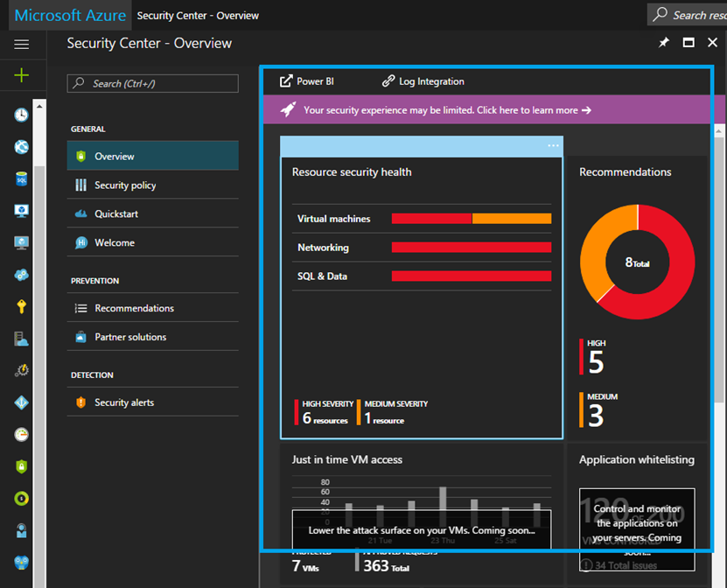Click the Application whitelisting tile
This screenshot has width=727, height=588.
pos(637,514)
